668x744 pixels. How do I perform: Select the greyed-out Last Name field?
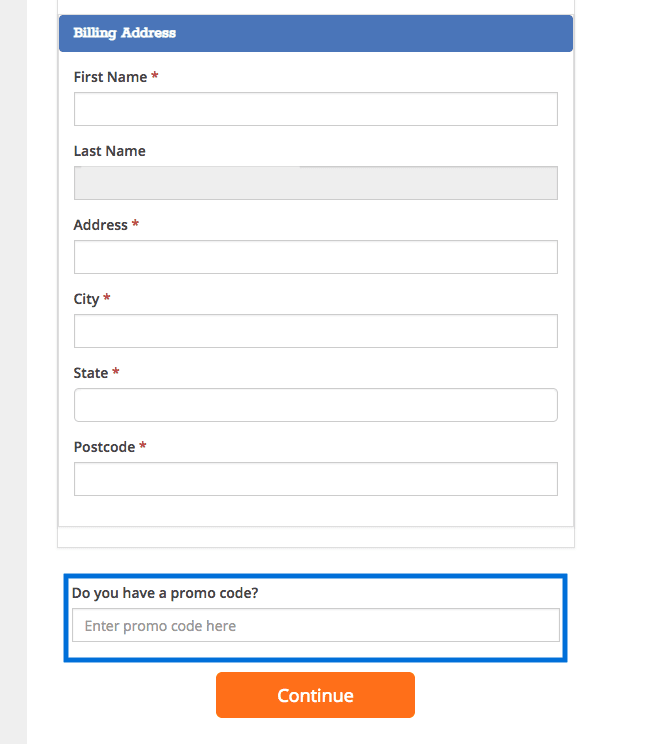315,183
